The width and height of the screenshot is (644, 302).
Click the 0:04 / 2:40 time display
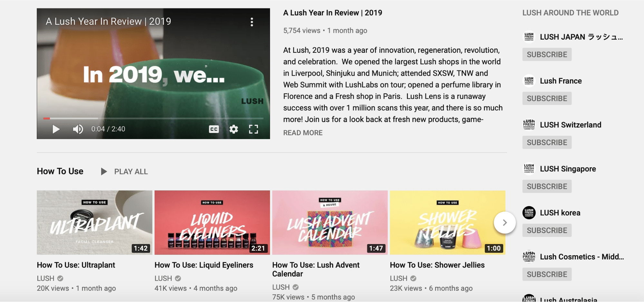coord(108,129)
